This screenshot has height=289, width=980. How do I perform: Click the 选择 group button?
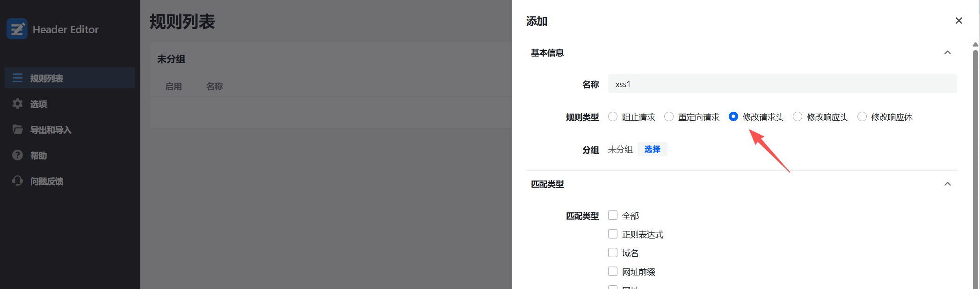click(652, 149)
